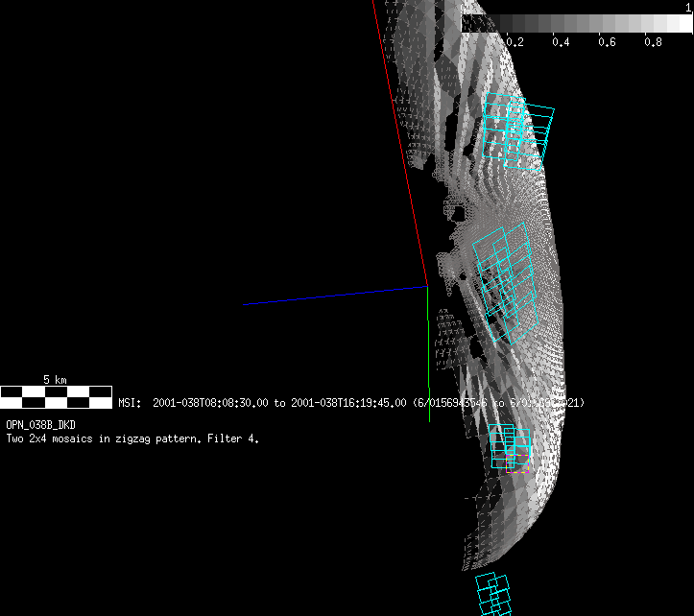Image resolution: width=694 pixels, height=616 pixels.
Task: Click the green axis line segment
Action: pos(428,353)
